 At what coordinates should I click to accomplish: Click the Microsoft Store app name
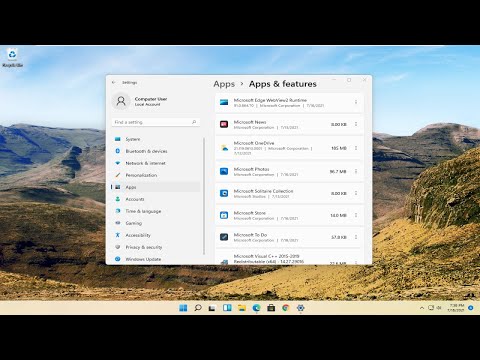[250, 213]
